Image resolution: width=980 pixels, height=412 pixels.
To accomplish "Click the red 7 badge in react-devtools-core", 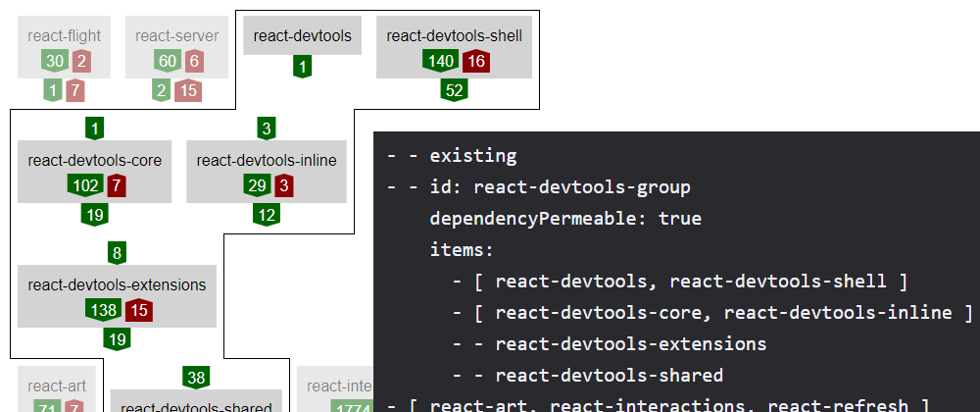I will pos(117,185).
